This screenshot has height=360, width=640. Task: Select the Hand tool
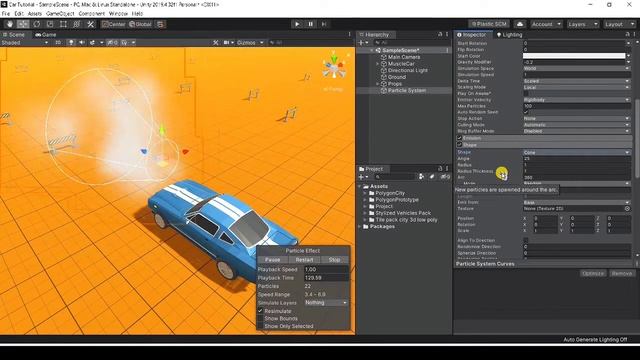point(9,24)
